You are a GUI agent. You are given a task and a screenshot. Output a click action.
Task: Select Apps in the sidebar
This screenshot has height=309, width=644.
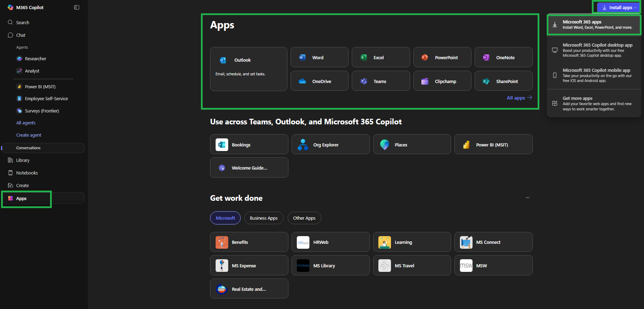click(43, 198)
